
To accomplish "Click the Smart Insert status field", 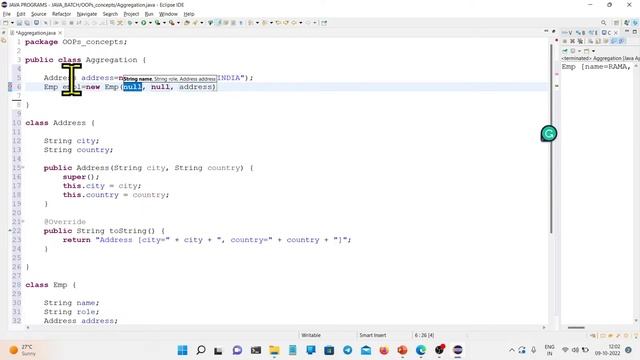I will click(x=372, y=335).
